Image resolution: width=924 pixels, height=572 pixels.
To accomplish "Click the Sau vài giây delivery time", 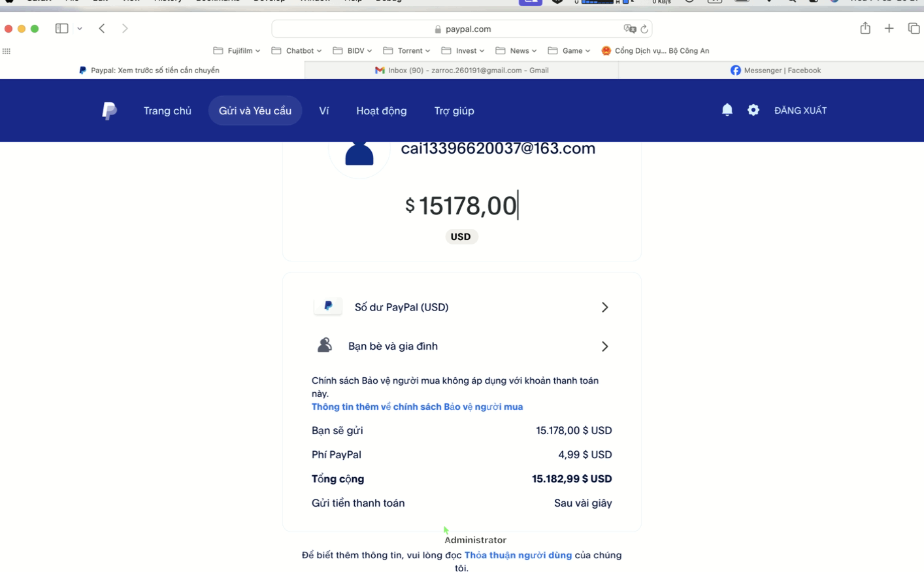I will (583, 503).
